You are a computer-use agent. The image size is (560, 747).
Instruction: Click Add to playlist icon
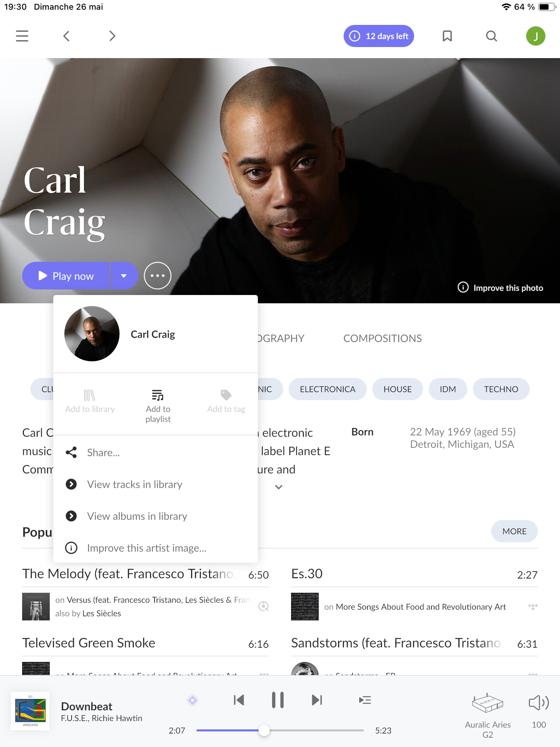158,395
